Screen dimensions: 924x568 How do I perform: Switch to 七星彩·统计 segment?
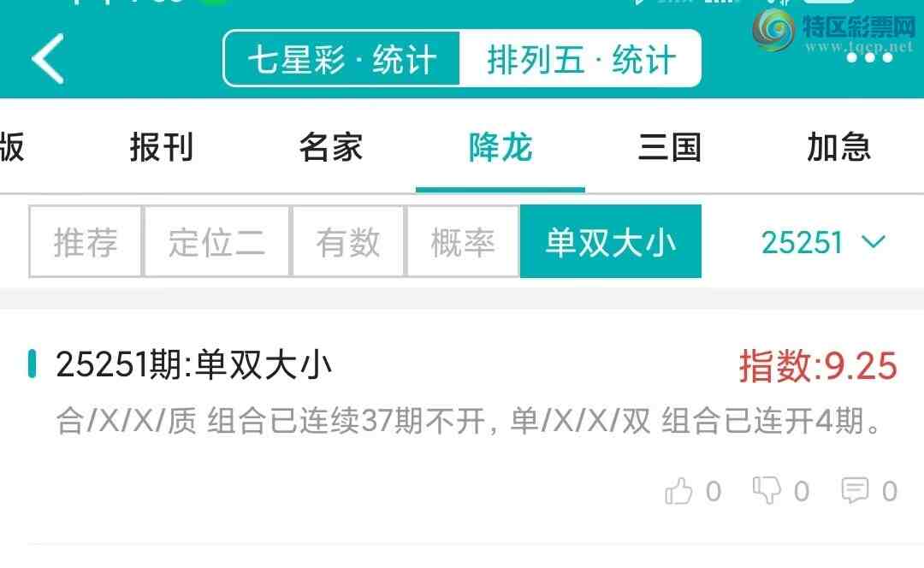(341, 59)
